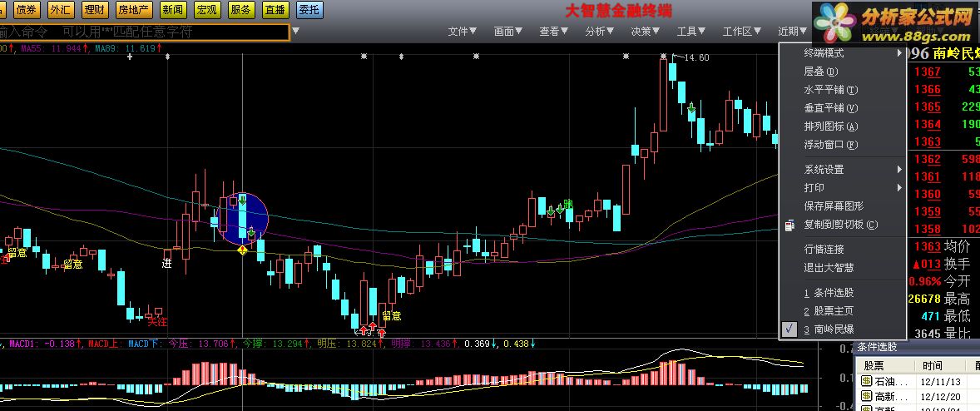Click the white 进 entry signal label

tap(167, 264)
